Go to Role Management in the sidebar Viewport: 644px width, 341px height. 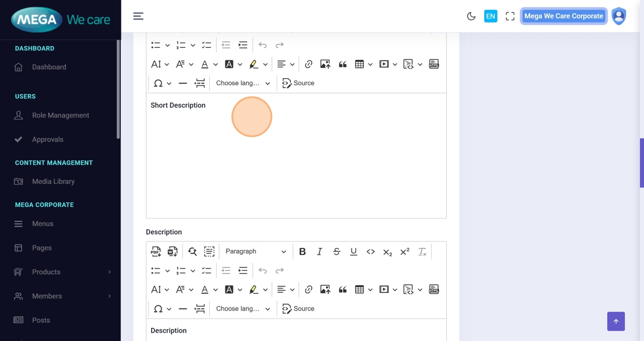pyautogui.click(x=60, y=116)
